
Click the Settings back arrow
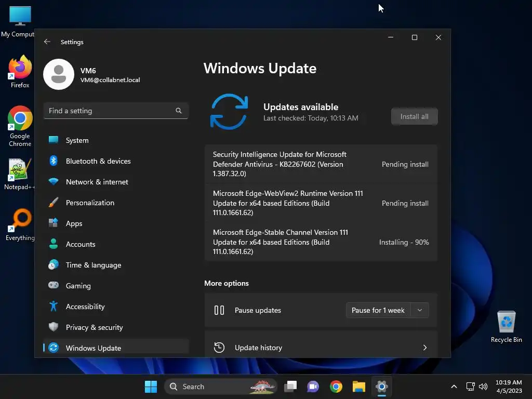(47, 42)
